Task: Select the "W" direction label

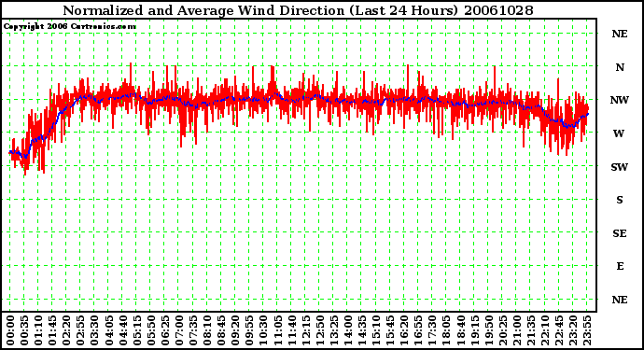Action: (619, 133)
